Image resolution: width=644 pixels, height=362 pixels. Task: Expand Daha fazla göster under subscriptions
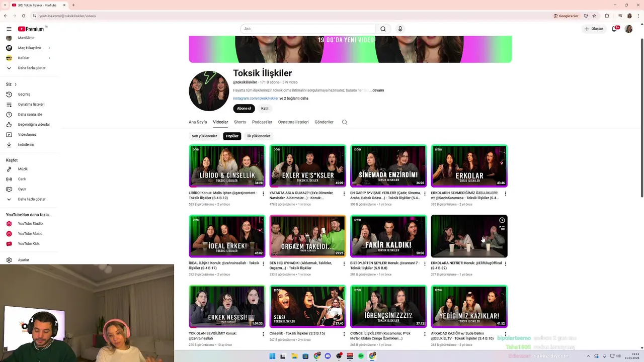click(29, 68)
